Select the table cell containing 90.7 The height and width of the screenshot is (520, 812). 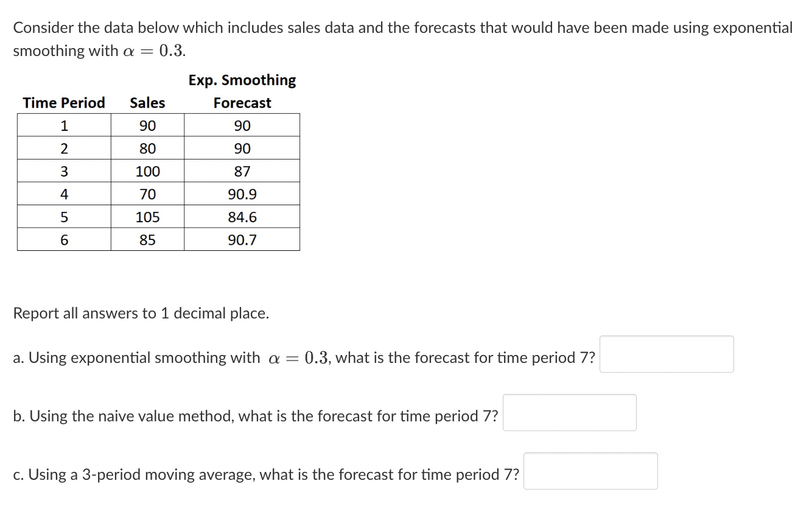[242, 239]
